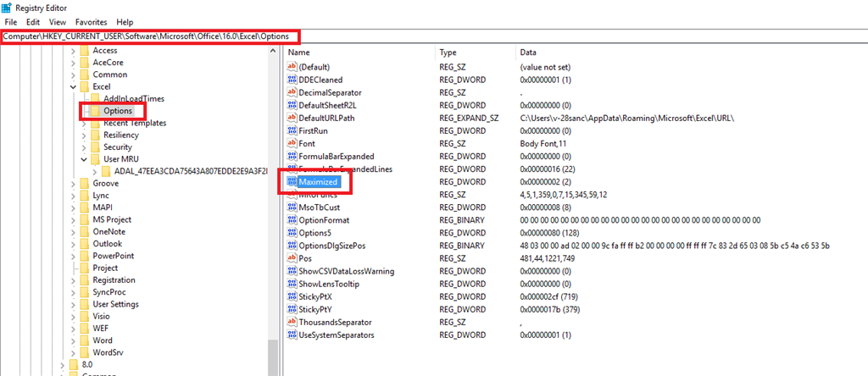
Task: Select the Options key in tree
Action: click(x=118, y=111)
